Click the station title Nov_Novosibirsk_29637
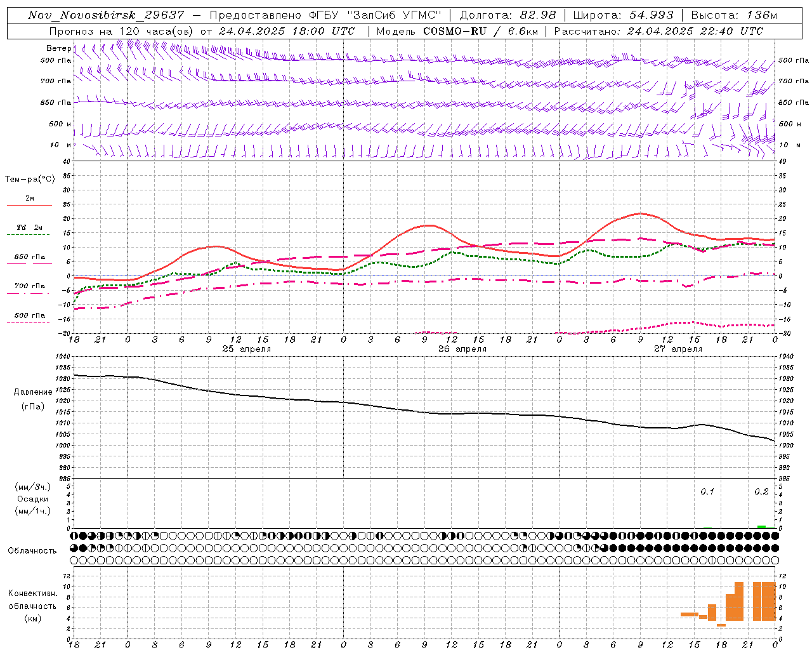 point(107,15)
